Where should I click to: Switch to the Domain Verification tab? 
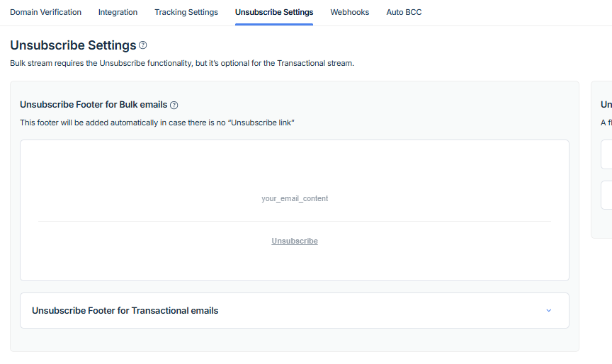45,12
